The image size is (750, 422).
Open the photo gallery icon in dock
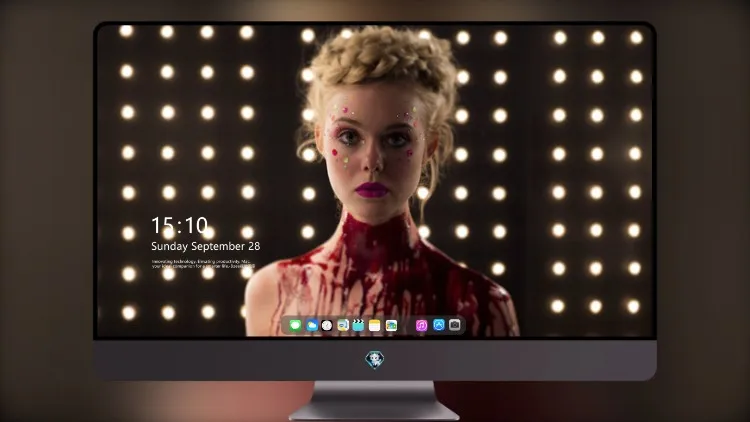tap(391, 326)
